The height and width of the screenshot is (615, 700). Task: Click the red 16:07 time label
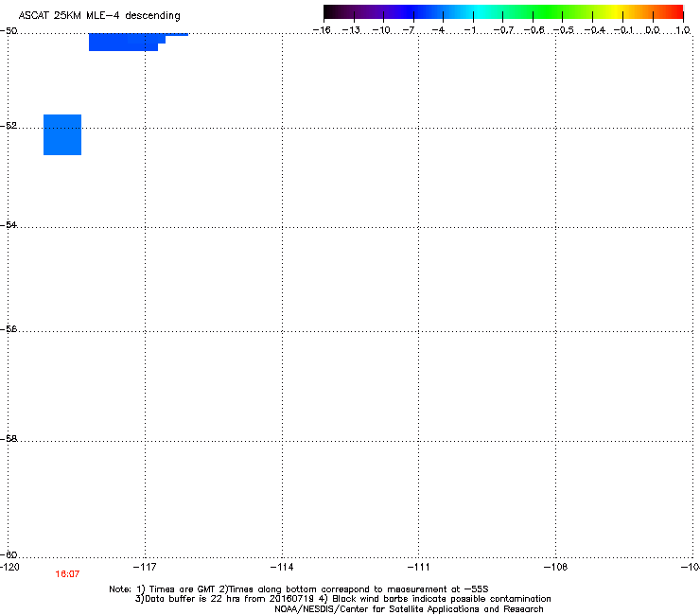coord(67,574)
